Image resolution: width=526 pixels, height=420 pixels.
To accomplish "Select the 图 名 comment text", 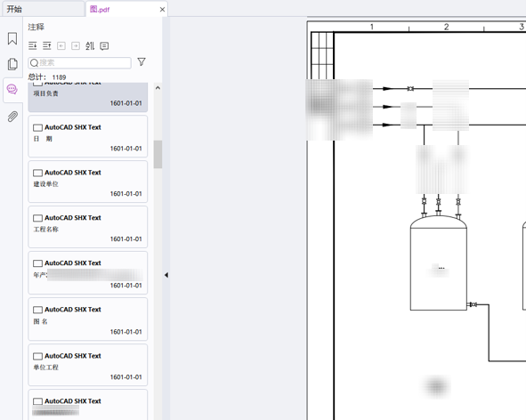I will coord(40,321).
